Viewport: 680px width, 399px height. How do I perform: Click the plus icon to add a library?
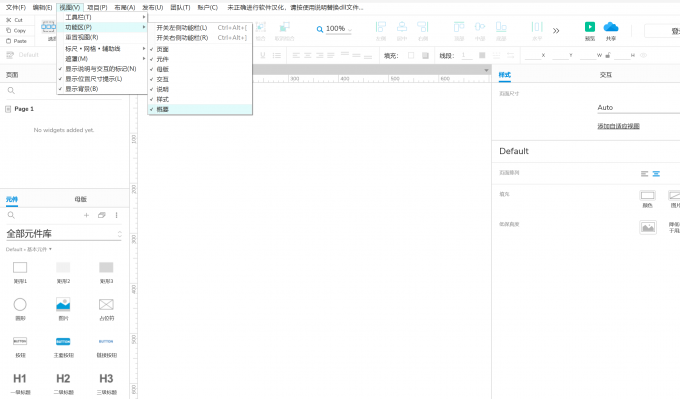pos(86,215)
